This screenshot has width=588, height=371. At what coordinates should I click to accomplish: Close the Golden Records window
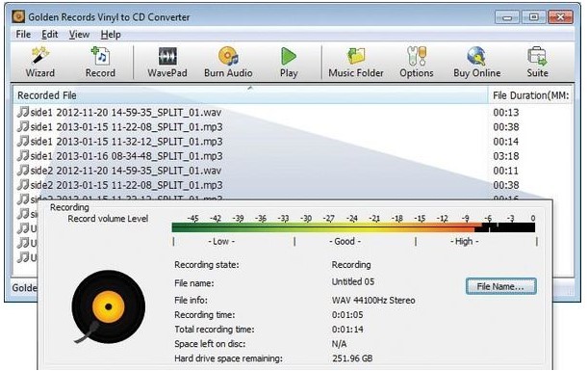coord(560,17)
